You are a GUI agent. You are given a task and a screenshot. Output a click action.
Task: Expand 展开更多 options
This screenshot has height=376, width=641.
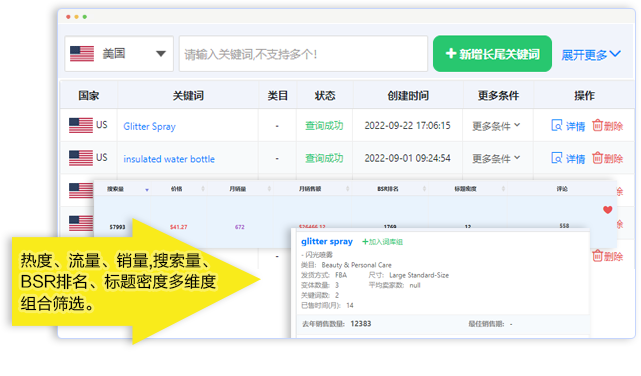pos(591,55)
